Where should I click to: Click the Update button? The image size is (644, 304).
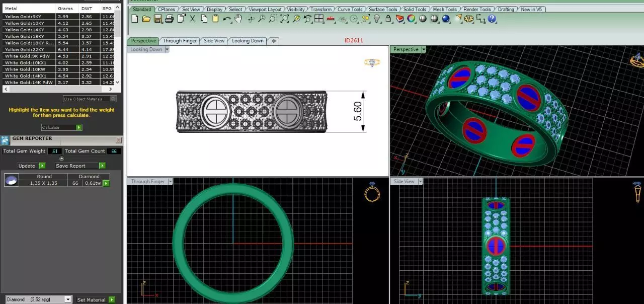31,166
